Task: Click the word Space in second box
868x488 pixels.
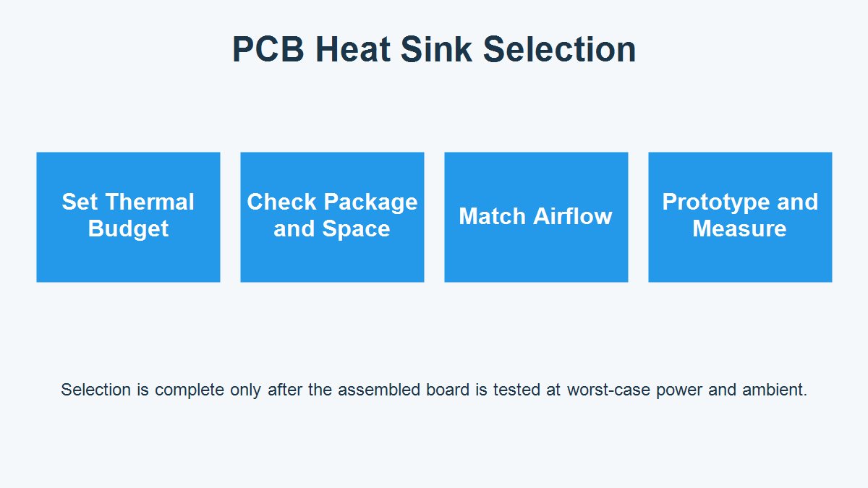Action: [357, 229]
